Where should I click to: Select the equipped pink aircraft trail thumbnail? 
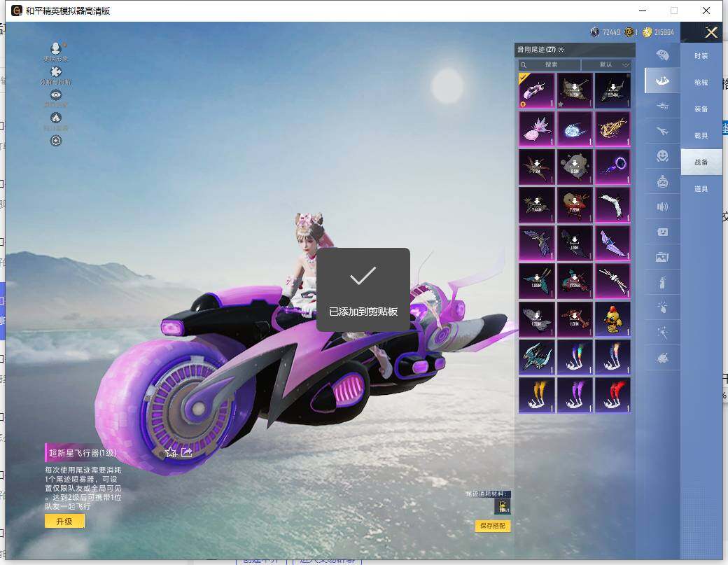pyautogui.click(x=537, y=90)
